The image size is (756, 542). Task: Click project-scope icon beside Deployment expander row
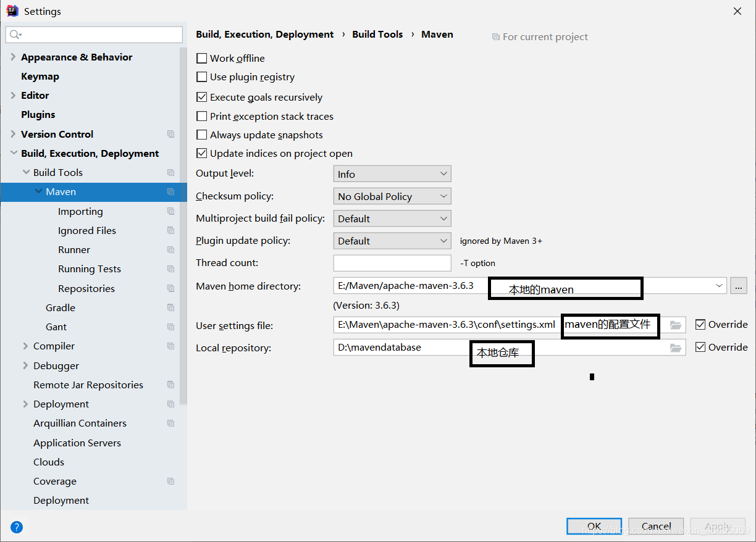pos(170,404)
